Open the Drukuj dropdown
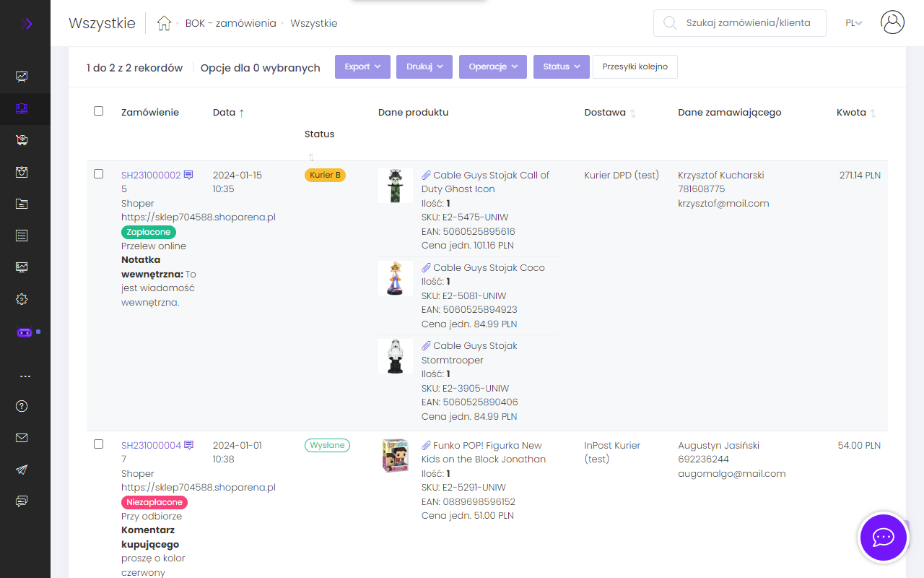The height and width of the screenshot is (578, 924). (424, 66)
